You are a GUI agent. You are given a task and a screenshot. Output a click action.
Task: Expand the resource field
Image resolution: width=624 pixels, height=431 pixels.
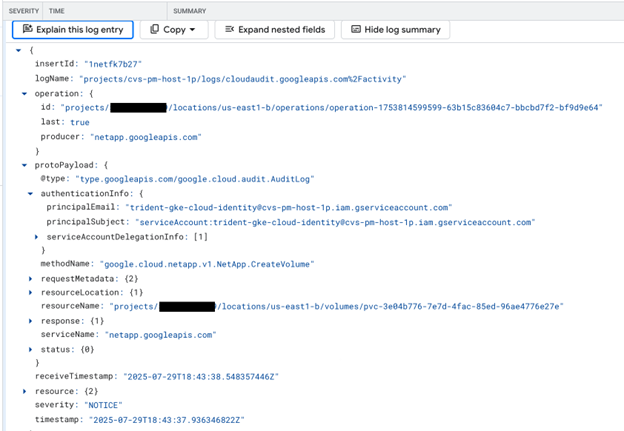24,391
